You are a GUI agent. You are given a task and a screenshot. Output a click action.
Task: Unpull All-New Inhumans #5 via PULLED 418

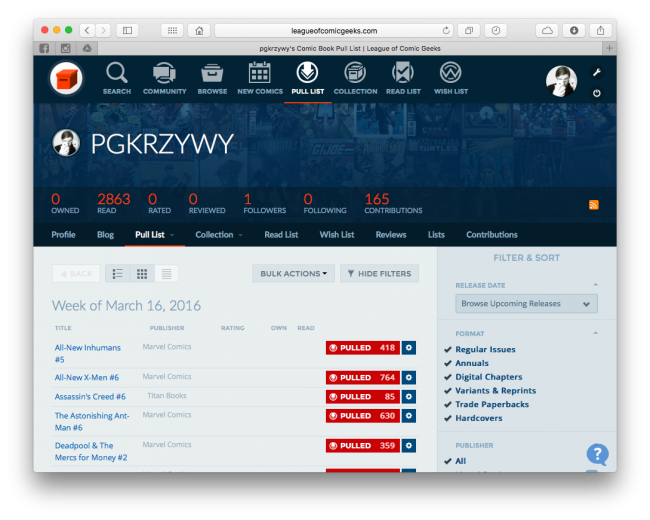pos(363,347)
